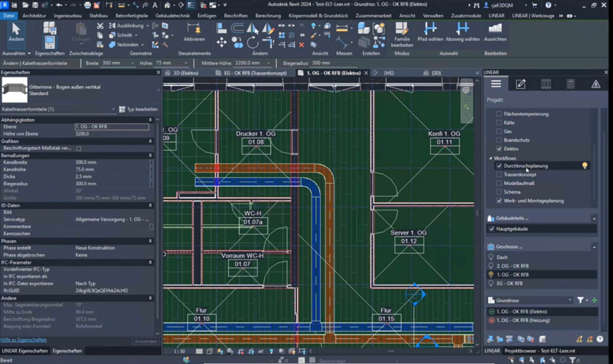Add a new Grundriss with green plus
613x364 pixels.
pyautogui.click(x=594, y=300)
